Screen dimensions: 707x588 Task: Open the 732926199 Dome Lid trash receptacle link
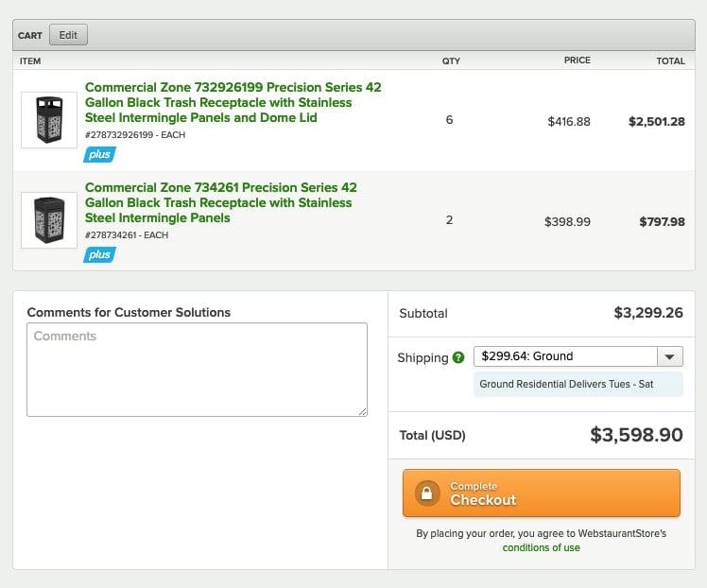click(233, 102)
